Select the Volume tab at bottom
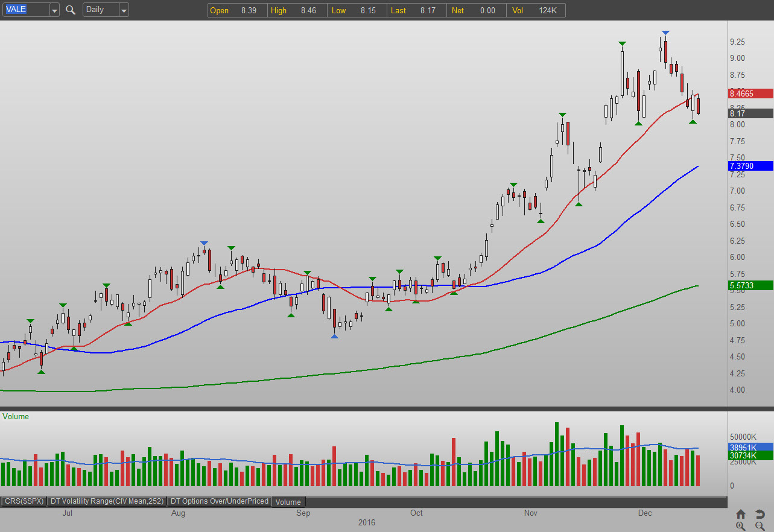This screenshot has width=774, height=532. click(x=288, y=502)
